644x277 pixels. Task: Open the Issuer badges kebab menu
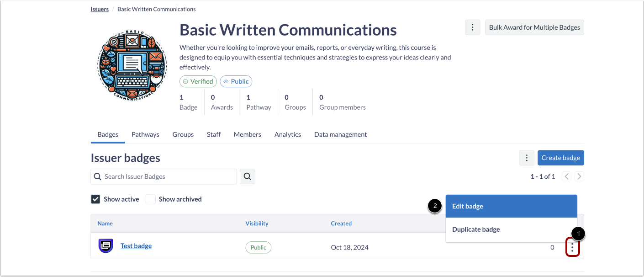(x=527, y=158)
